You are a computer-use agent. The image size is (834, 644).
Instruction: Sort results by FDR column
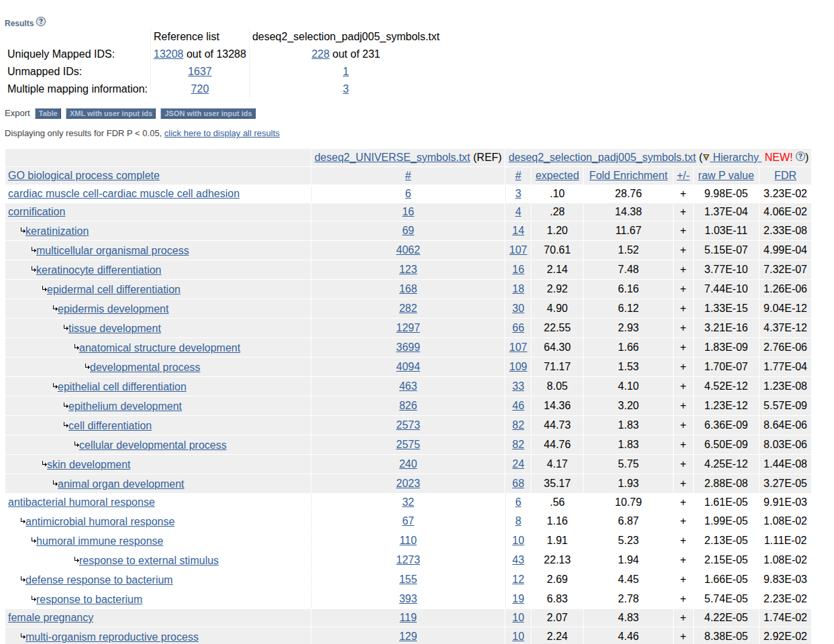pos(785,175)
